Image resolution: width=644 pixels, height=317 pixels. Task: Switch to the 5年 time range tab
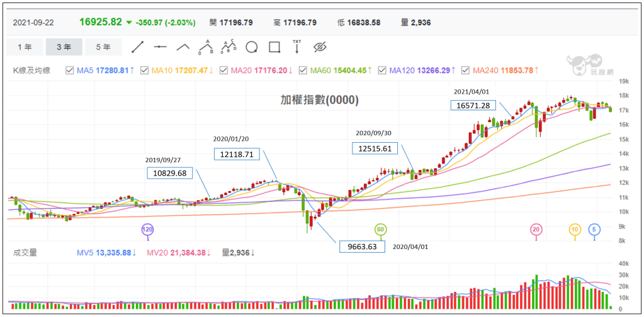(x=103, y=47)
